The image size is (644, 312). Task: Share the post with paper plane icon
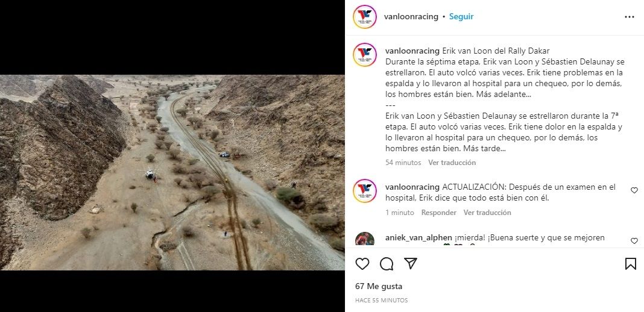click(411, 264)
